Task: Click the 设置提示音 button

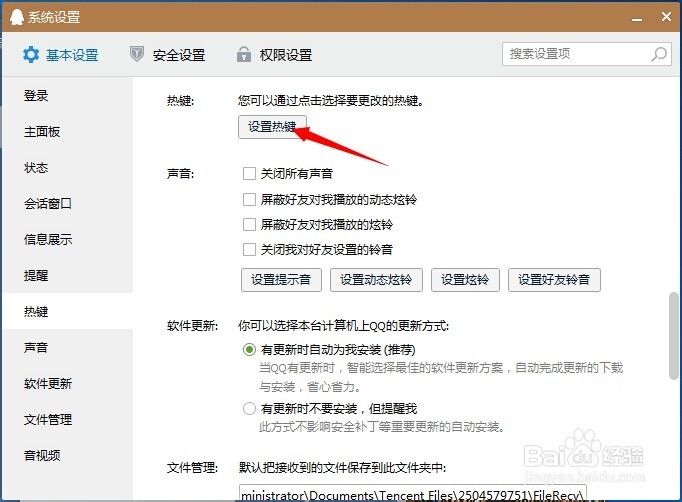Action: pos(281,280)
